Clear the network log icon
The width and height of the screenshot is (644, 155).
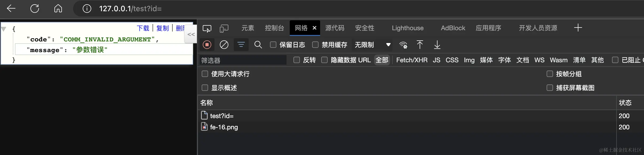pyautogui.click(x=224, y=45)
